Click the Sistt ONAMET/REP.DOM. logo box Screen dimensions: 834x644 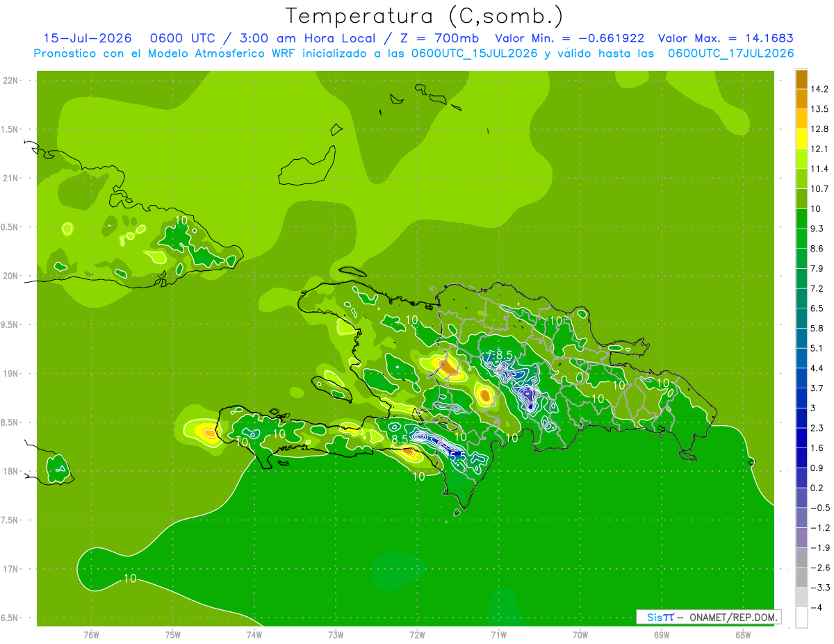[708, 617]
